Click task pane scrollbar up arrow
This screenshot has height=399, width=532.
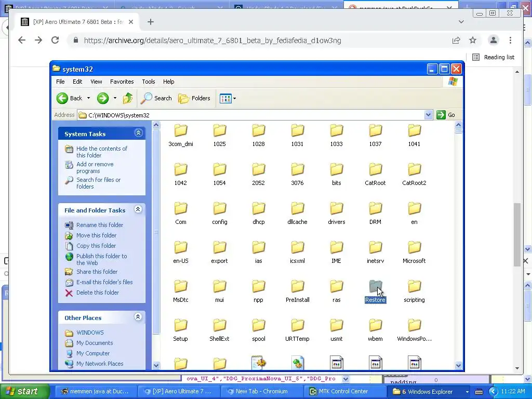(x=156, y=125)
